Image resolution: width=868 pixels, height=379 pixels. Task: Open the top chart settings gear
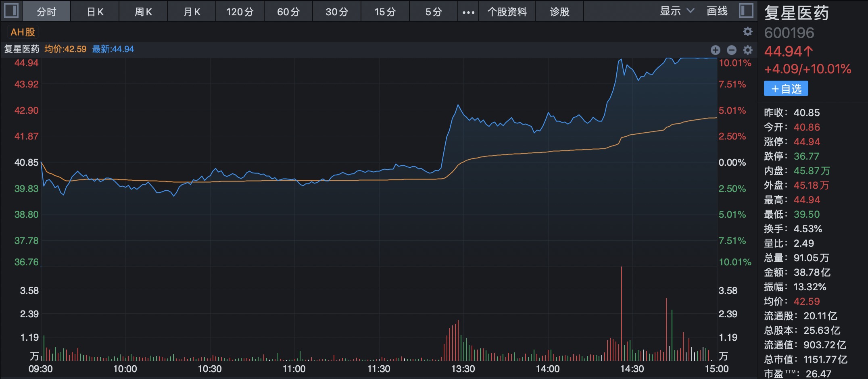[748, 31]
